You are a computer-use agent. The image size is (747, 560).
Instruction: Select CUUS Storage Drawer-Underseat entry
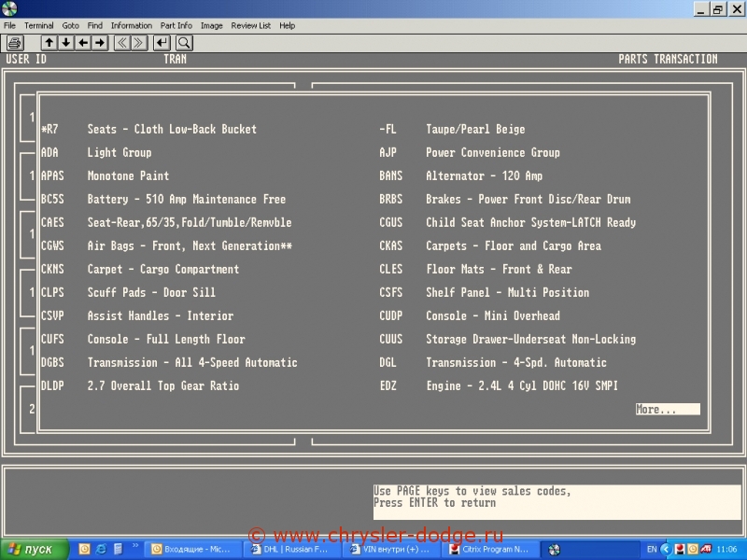click(508, 339)
